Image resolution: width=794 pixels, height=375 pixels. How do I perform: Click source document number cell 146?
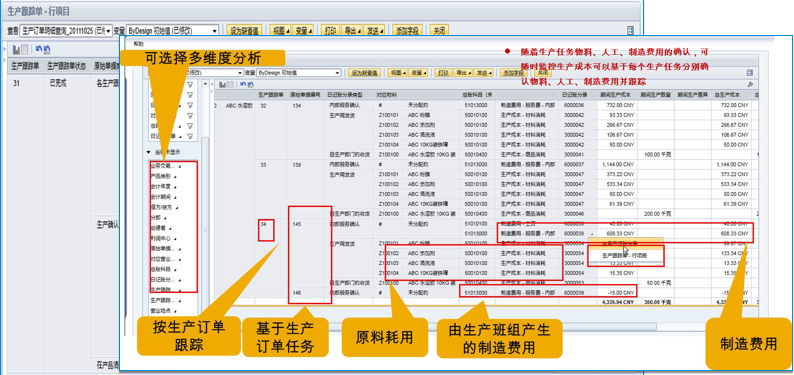297,293
